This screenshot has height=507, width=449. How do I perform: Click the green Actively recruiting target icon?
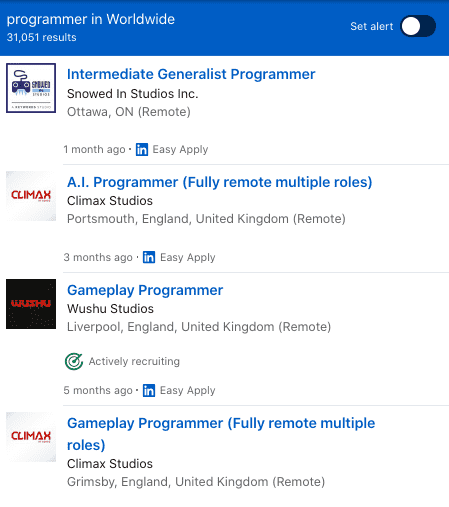point(74,361)
